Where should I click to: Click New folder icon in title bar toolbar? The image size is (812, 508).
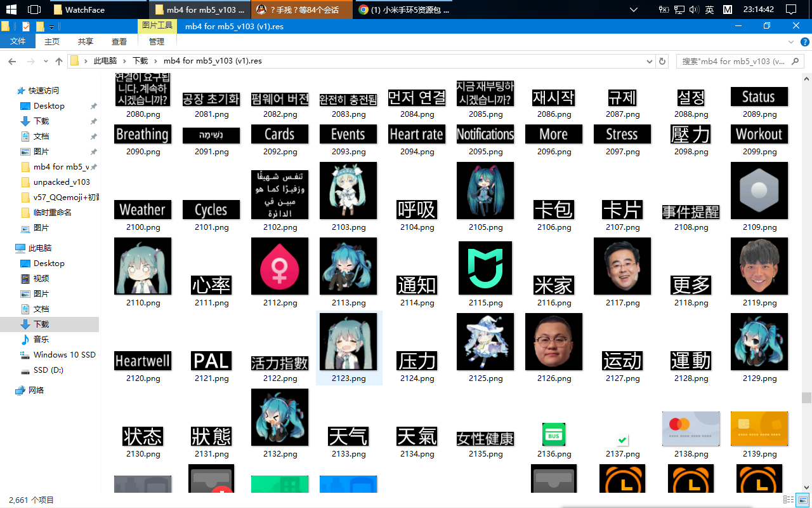coord(40,27)
